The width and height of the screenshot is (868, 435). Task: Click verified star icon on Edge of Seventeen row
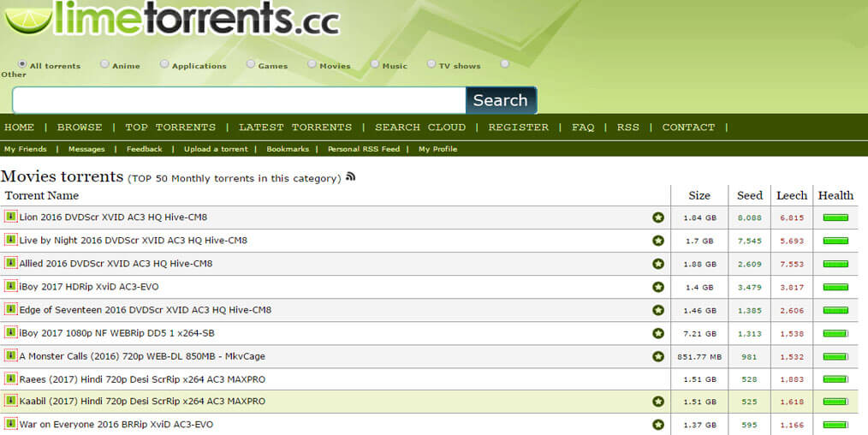tap(657, 310)
